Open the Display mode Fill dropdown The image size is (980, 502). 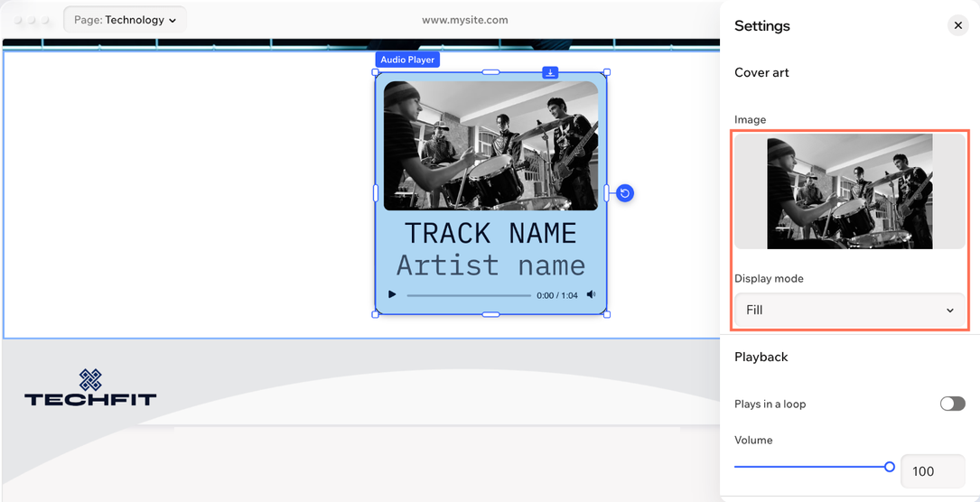(849, 310)
